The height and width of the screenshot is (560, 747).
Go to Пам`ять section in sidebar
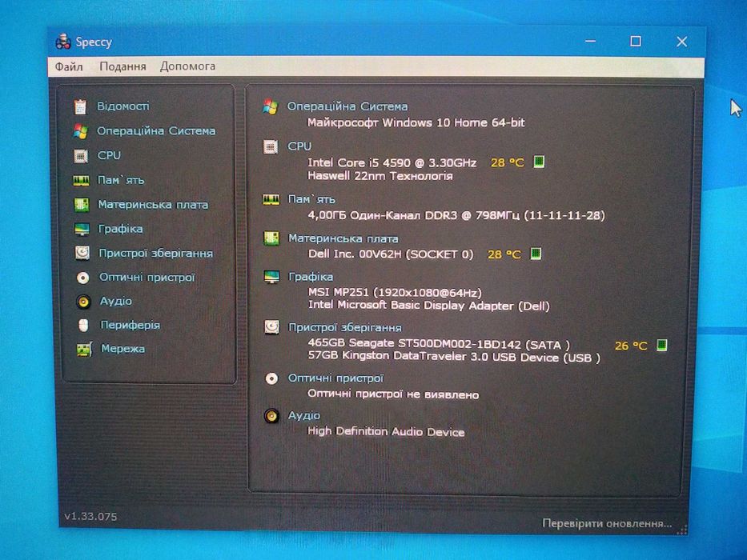click(x=121, y=180)
